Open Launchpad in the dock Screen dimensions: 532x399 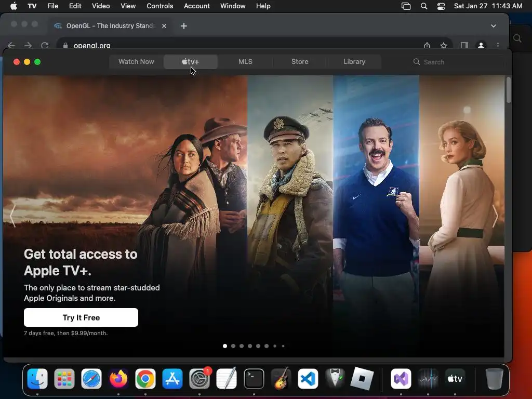64,379
